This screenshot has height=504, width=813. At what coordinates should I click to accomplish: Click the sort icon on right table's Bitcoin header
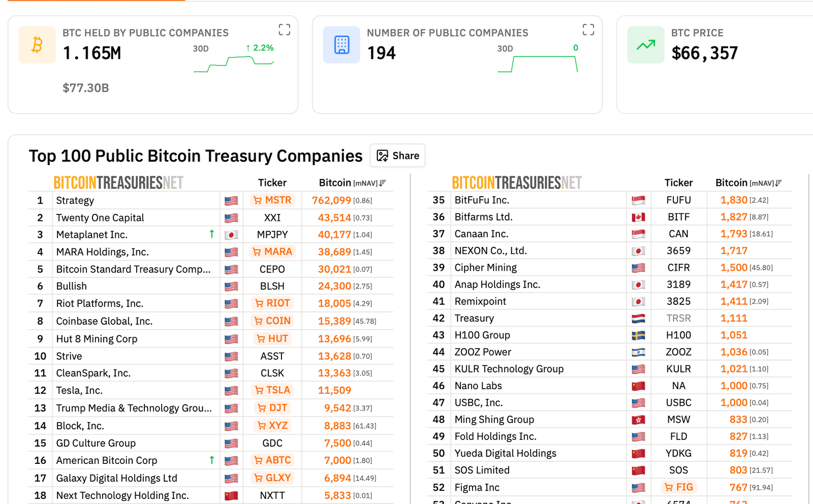click(779, 183)
